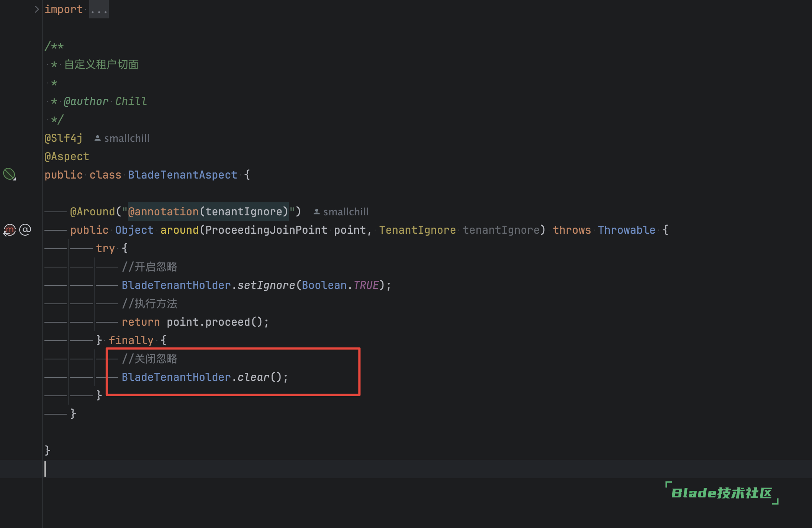This screenshot has height=528, width=812.
Task: Click the comment '//执行方法'
Action: pos(149,303)
